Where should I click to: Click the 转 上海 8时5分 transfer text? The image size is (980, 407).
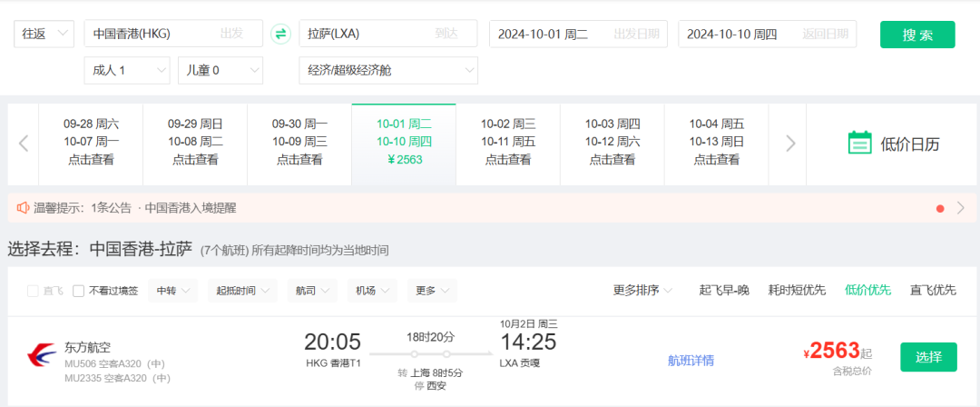click(430, 373)
